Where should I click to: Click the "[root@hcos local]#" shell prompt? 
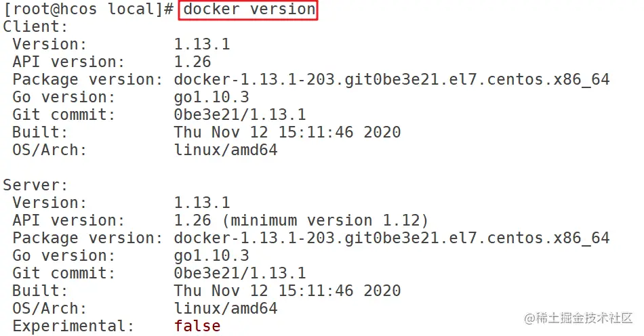(x=89, y=10)
